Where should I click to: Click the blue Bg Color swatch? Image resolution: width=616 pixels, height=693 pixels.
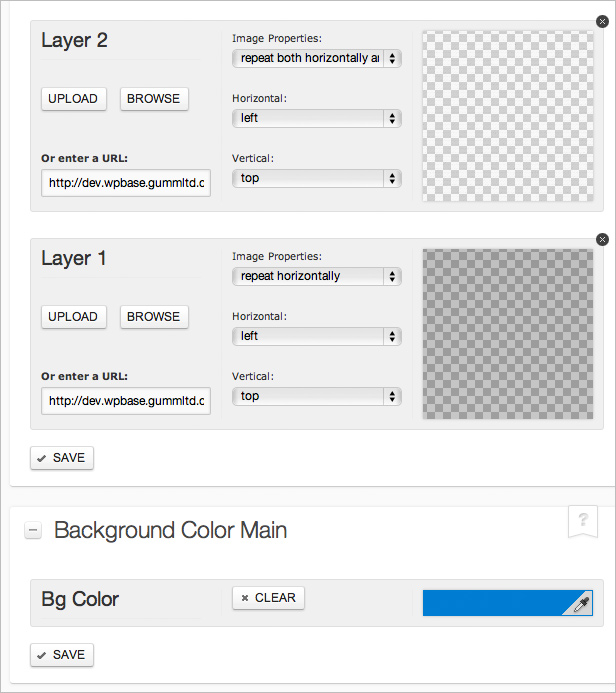(x=507, y=603)
